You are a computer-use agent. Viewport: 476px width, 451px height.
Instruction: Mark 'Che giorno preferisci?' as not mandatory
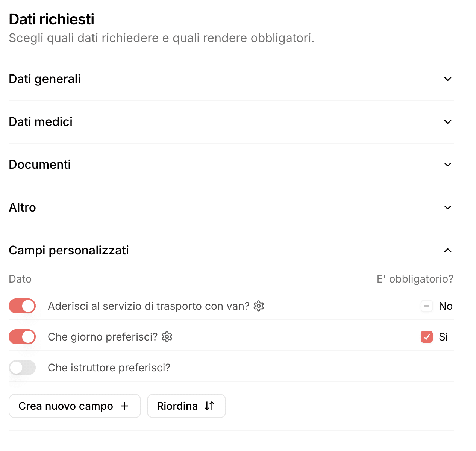point(426,337)
